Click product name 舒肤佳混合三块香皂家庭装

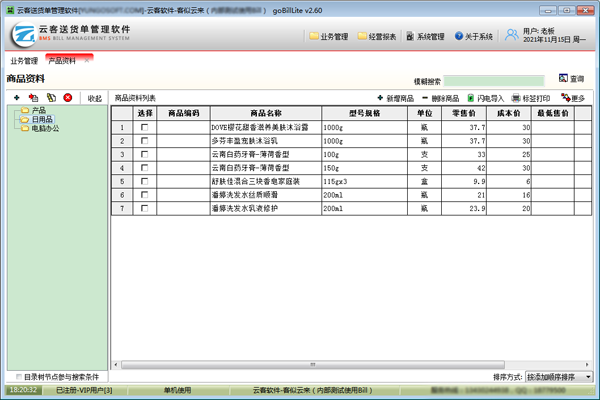coord(256,181)
